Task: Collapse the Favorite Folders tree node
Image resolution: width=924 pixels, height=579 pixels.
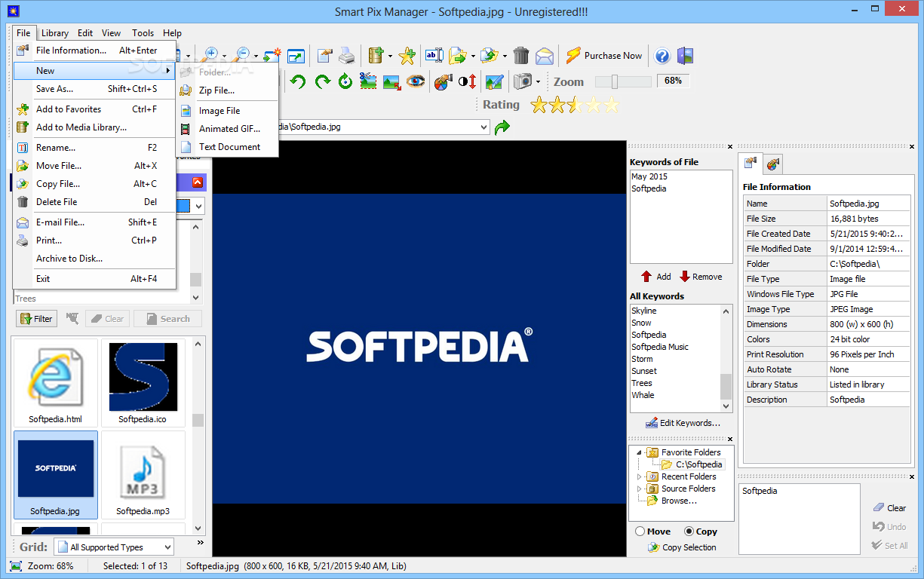Action: click(x=640, y=452)
